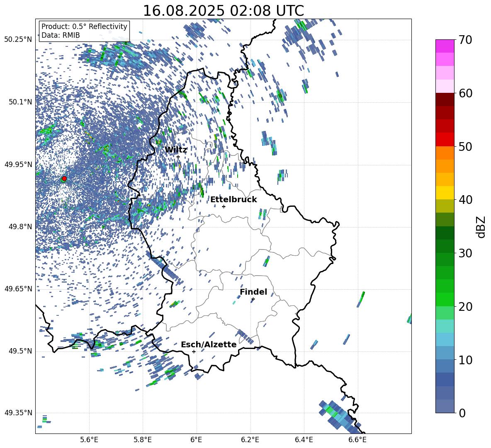Click the Wiltz location cross marker
The width and height of the screenshot is (491, 448).
[x=178, y=157]
